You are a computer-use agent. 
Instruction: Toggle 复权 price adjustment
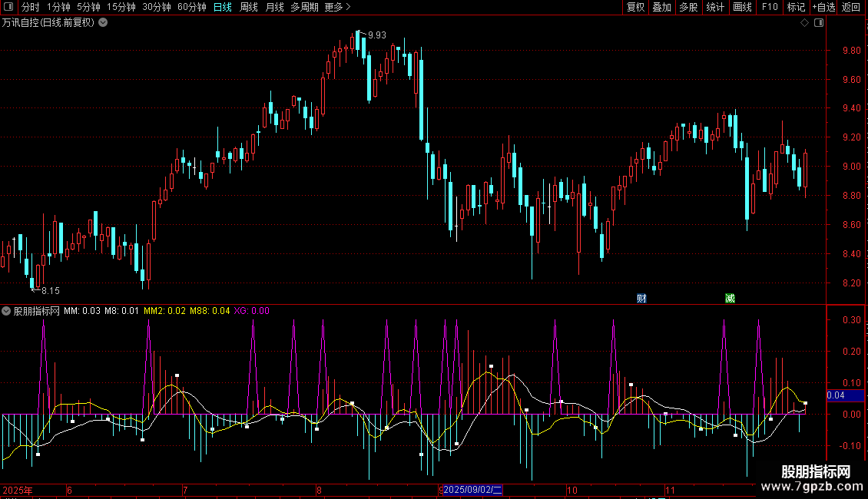pyautogui.click(x=635, y=7)
